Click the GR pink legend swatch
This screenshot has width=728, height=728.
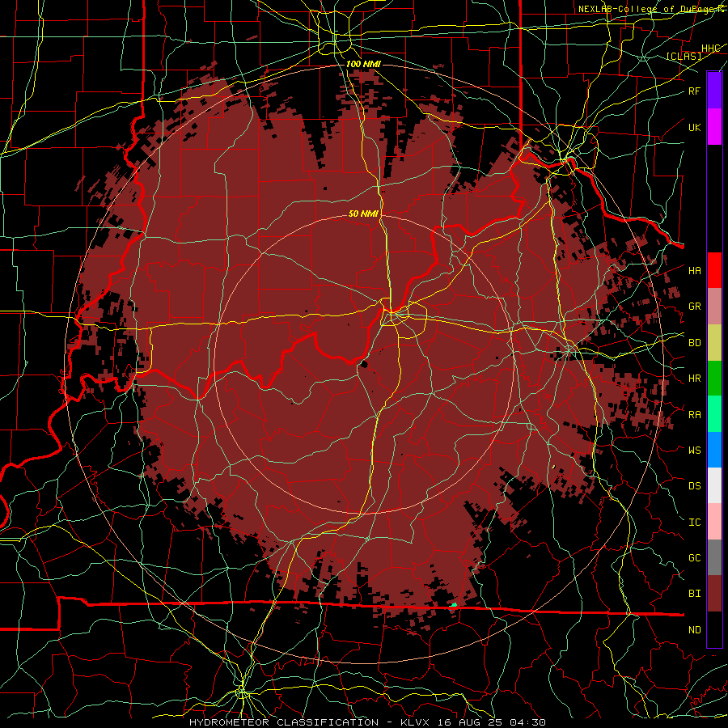coord(714,307)
